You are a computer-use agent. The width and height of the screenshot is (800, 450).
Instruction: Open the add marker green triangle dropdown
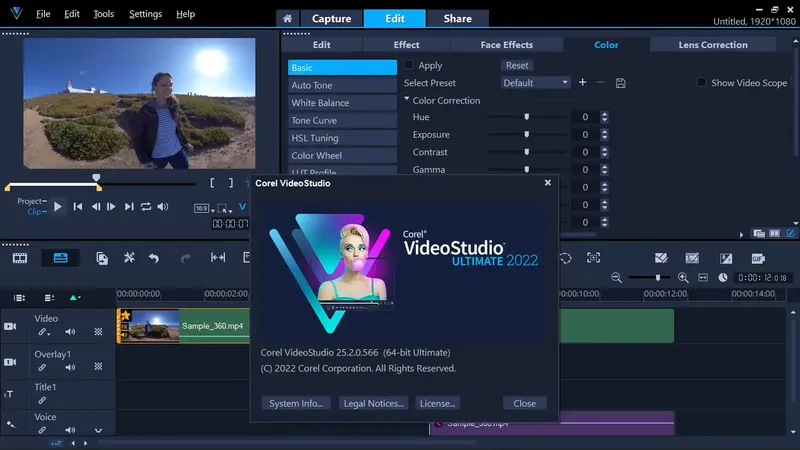(75, 297)
